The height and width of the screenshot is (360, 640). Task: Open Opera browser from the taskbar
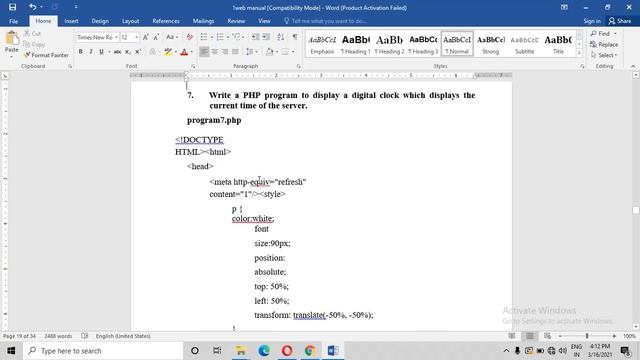[x=287, y=351]
